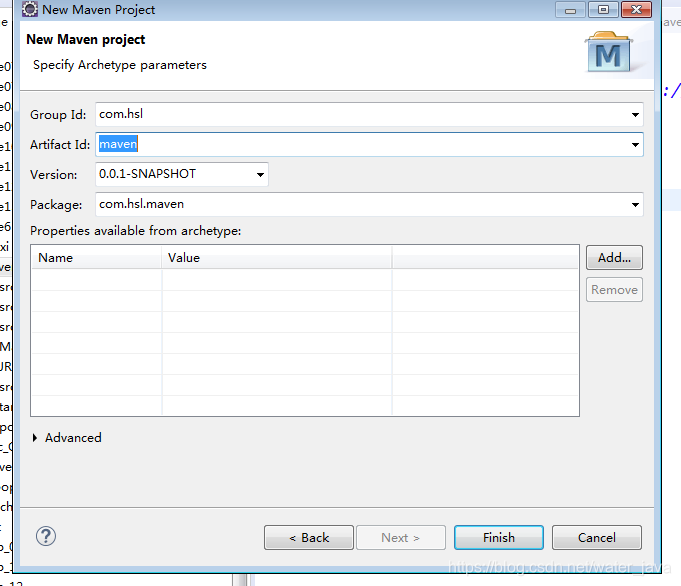Close the New Maven Project dialog
The height and width of the screenshot is (586, 681).
point(636,10)
